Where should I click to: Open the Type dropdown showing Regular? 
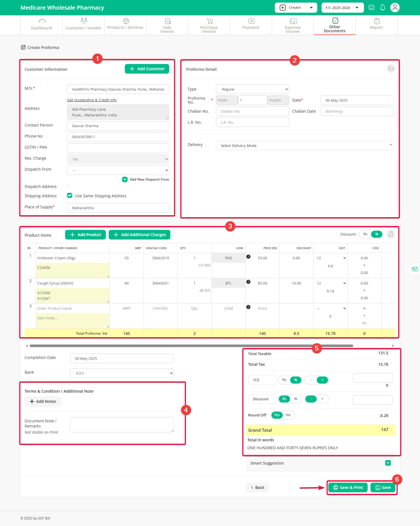[x=252, y=89]
